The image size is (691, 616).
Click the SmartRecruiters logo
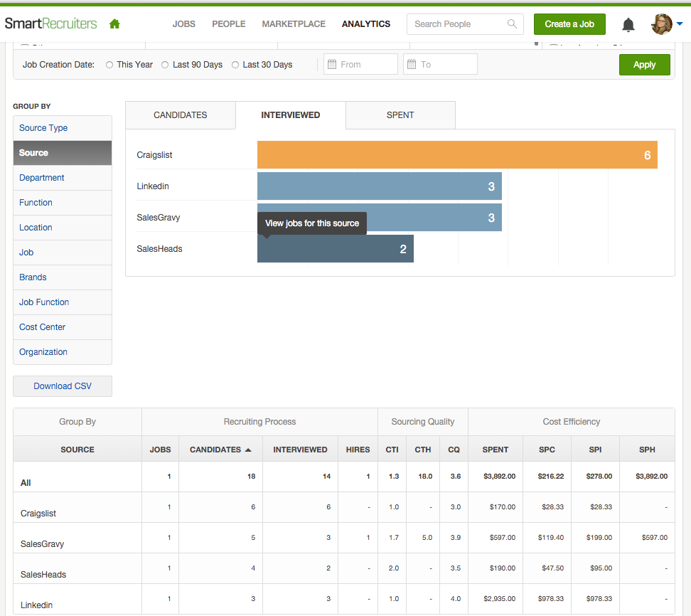50,23
